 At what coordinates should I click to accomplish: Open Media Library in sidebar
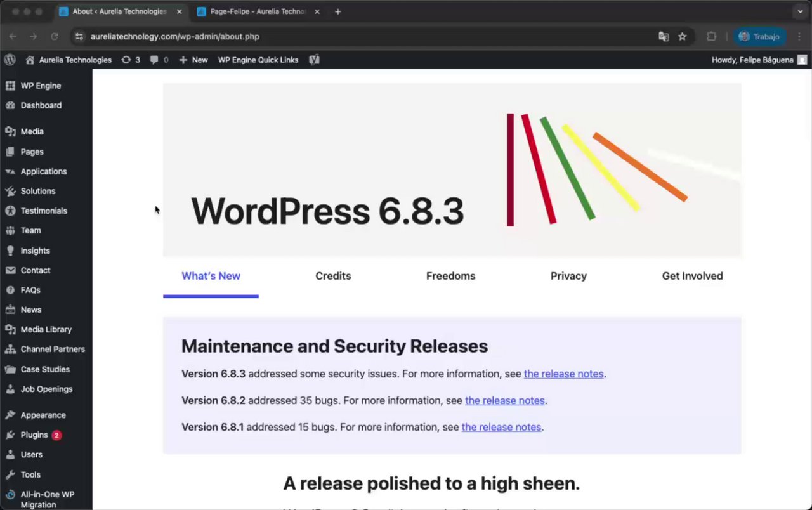click(x=46, y=329)
